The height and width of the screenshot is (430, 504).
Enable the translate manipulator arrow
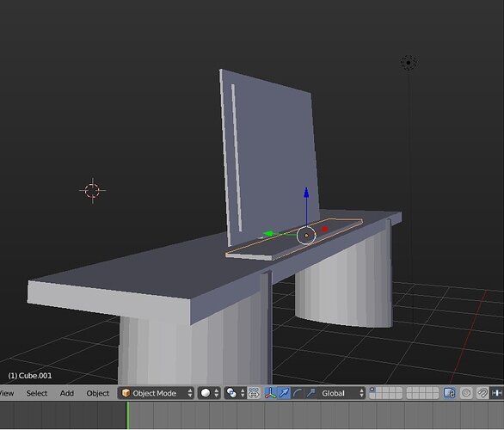pos(284,393)
